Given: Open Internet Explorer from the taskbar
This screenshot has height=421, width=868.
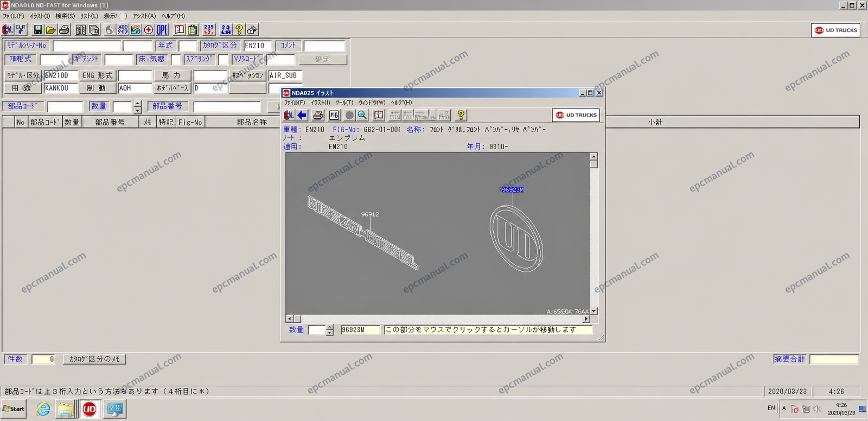Looking at the screenshot, I should [43, 409].
